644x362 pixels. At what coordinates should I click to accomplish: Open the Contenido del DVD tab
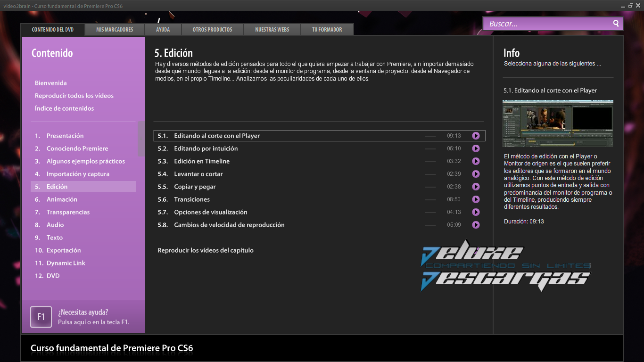[53, 29]
